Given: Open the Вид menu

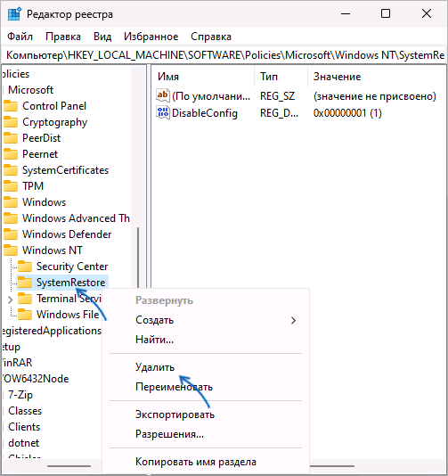Looking at the screenshot, I should point(102,37).
